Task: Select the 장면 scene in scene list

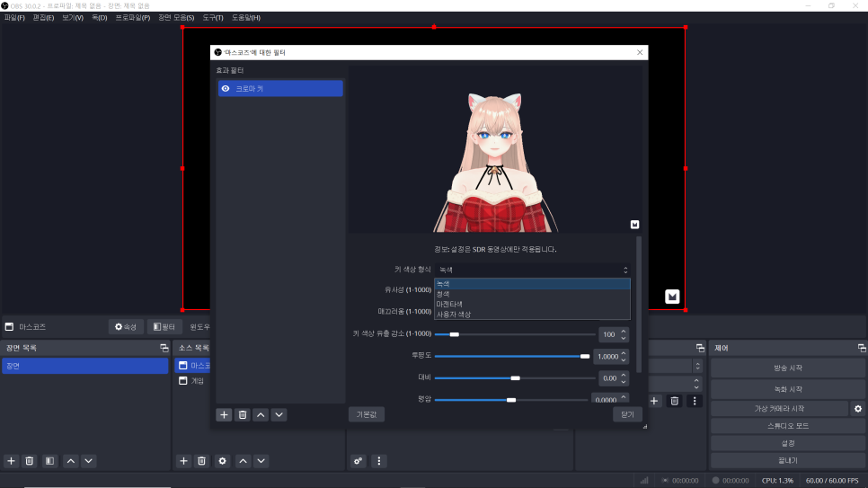Action: [85, 366]
